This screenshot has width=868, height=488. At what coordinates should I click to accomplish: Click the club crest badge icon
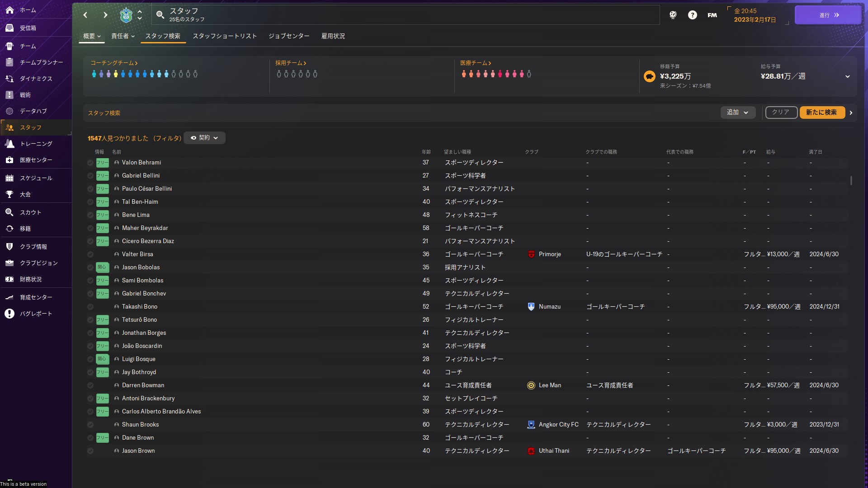(x=126, y=15)
